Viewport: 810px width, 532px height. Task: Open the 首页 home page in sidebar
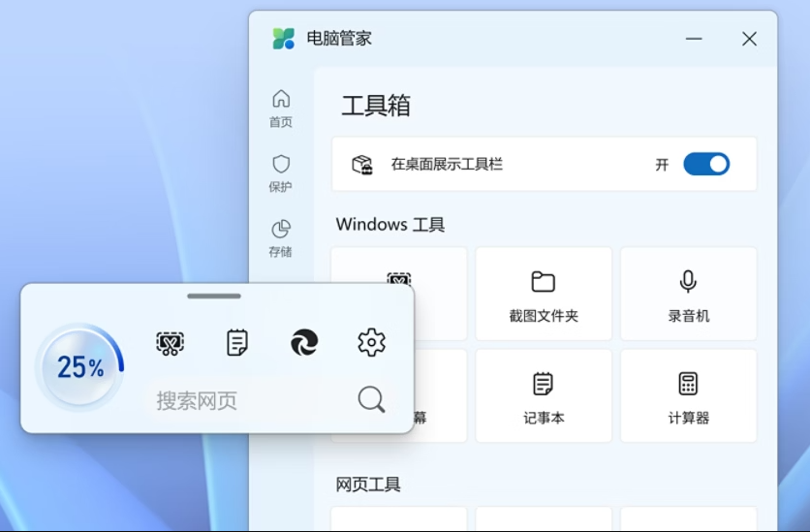pos(281,109)
